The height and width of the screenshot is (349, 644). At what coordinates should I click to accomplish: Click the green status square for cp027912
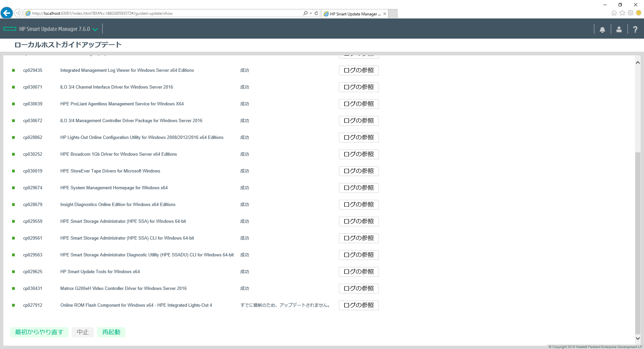pyautogui.click(x=13, y=305)
